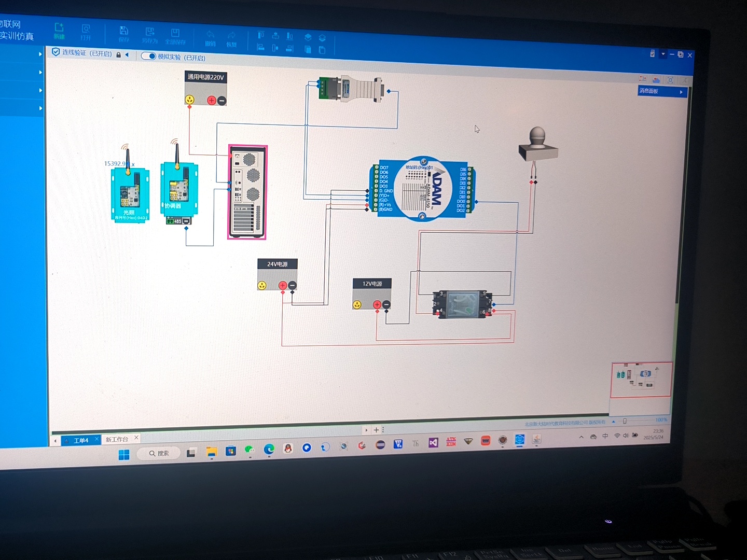Adjust the zoom slider at 100%

[625, 421]
